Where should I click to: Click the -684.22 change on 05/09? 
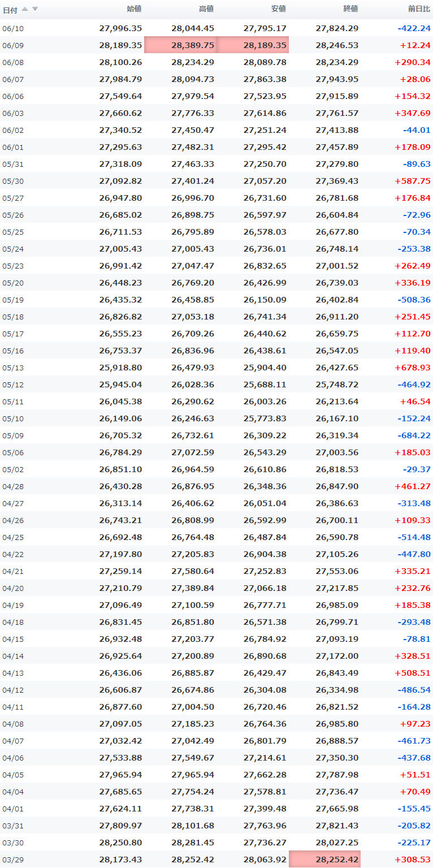pos(414,435)
